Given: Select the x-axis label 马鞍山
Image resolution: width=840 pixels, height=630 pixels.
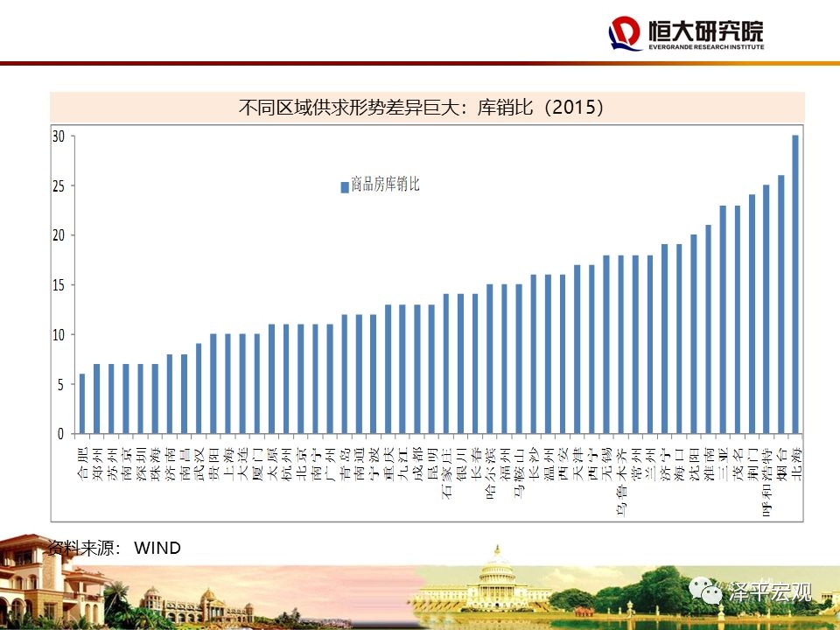Looking at the screenshot, I should [520, 474].
